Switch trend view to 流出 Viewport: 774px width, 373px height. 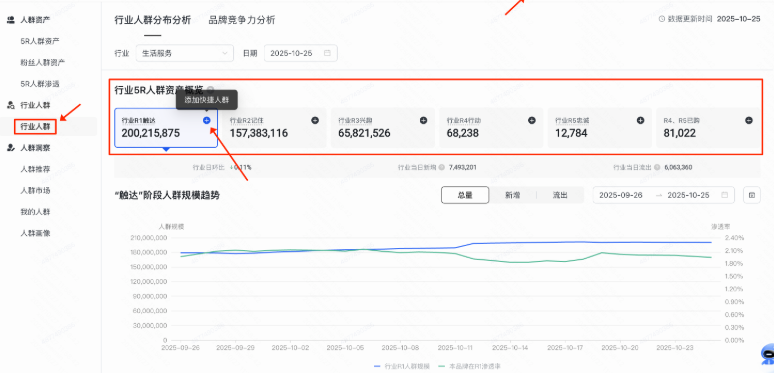point(560,195)
